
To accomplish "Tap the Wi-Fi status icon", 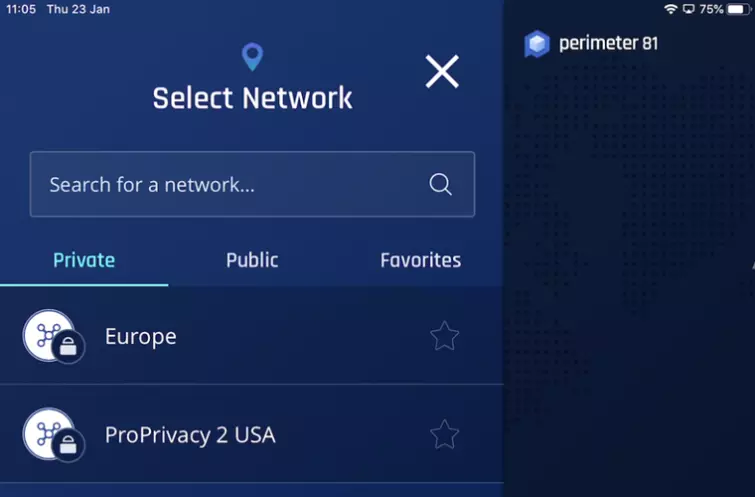I will point(670,9).
